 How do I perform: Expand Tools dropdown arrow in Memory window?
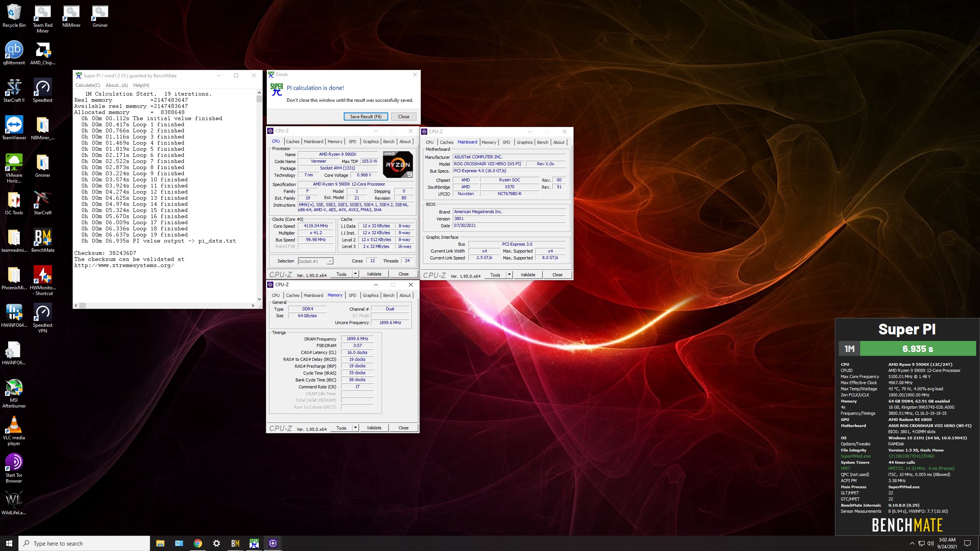(x=355, y=428)
